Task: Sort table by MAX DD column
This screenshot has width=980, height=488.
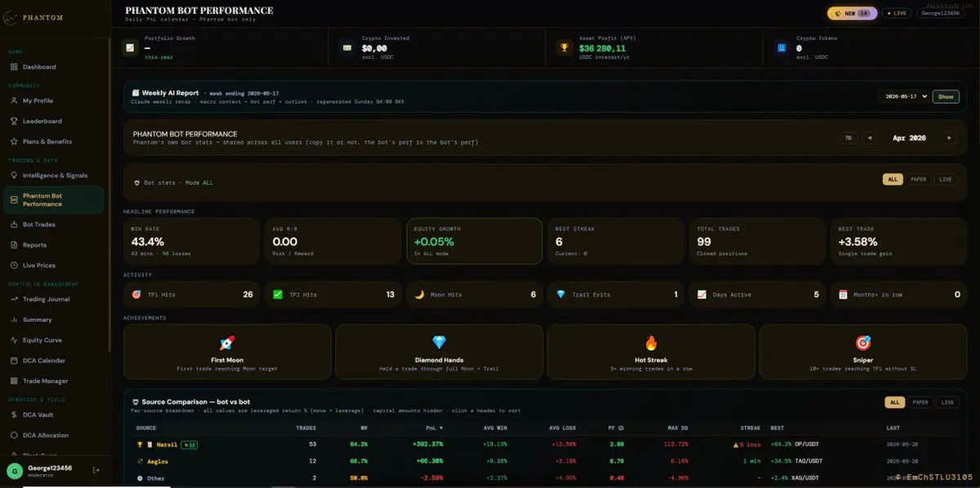Action: pyautogui.click(x=677, y=428)
